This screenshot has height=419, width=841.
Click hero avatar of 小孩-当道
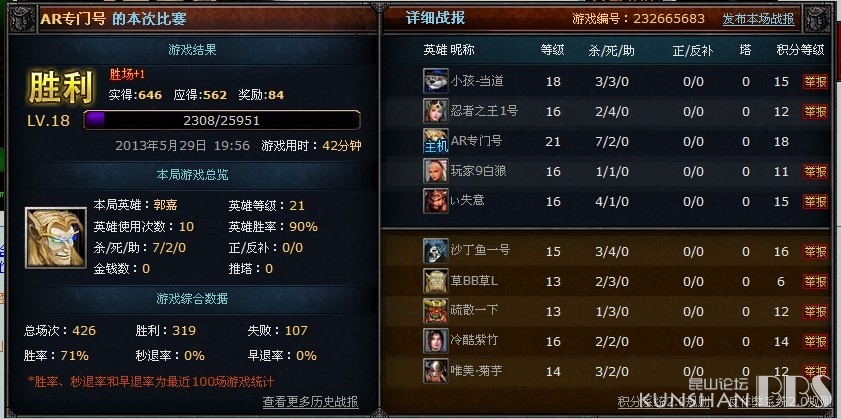click(x=436, y=81)
